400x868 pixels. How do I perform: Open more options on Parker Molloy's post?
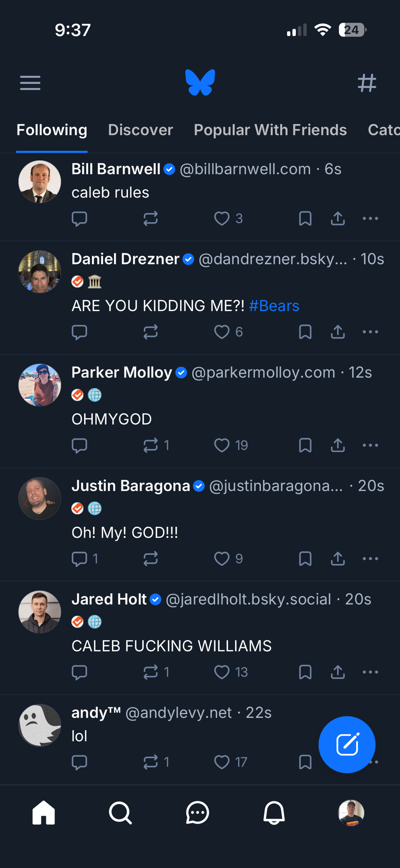pyautogui.click(x=370, y=445)
